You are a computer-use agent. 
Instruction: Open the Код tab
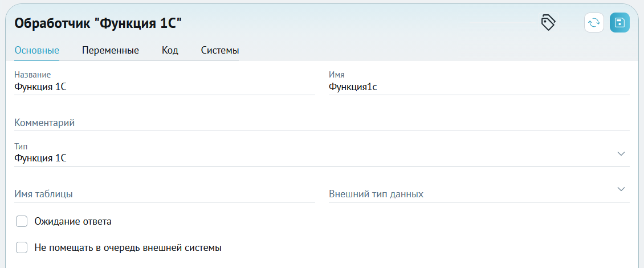[170, 51]
